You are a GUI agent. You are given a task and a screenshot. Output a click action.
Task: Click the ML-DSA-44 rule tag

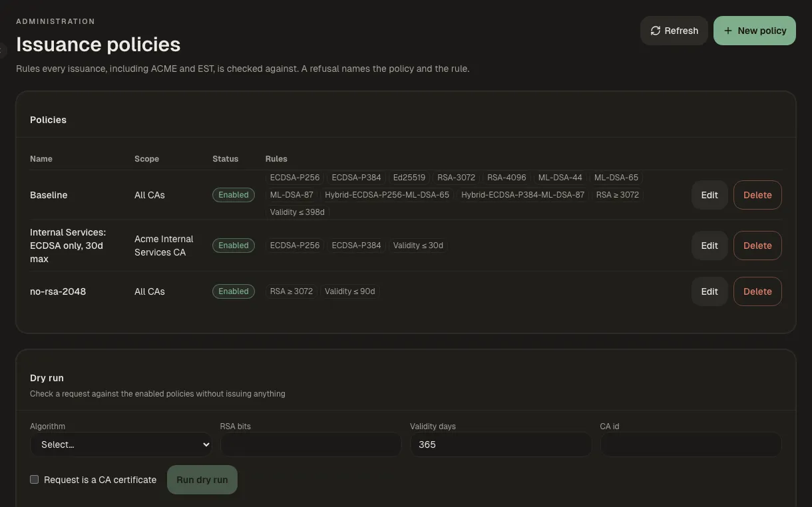[560, 178]
